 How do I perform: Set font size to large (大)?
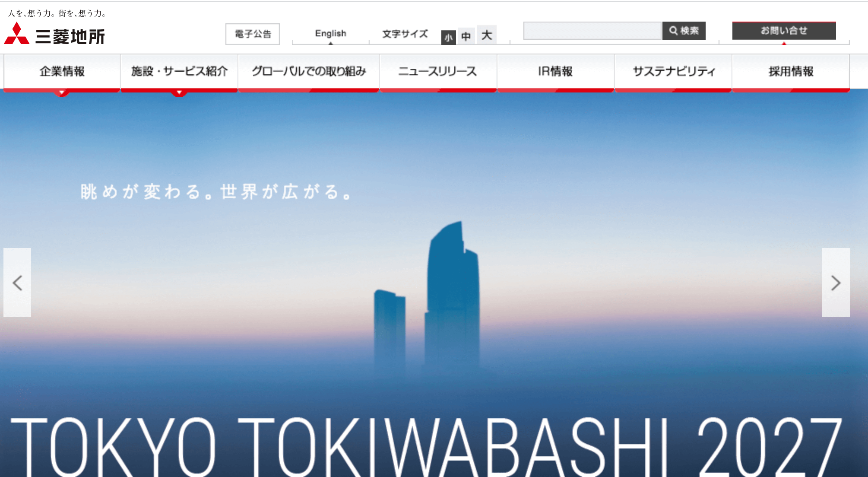coord(487,35)
